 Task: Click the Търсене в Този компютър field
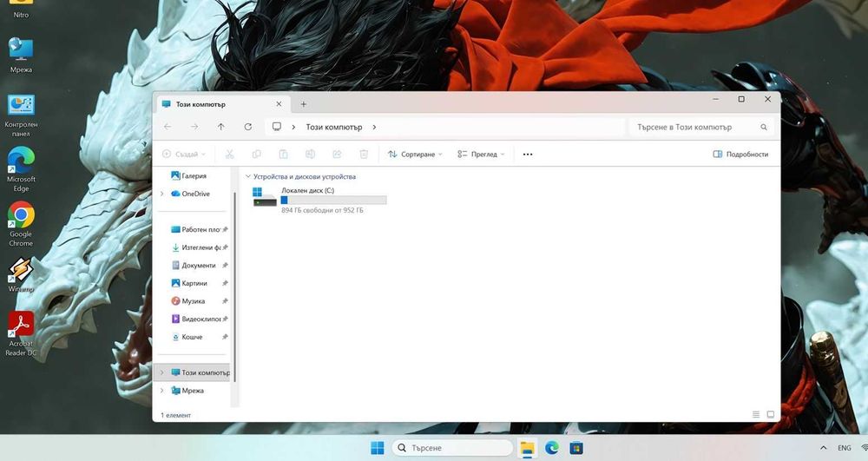click(701, 128)
